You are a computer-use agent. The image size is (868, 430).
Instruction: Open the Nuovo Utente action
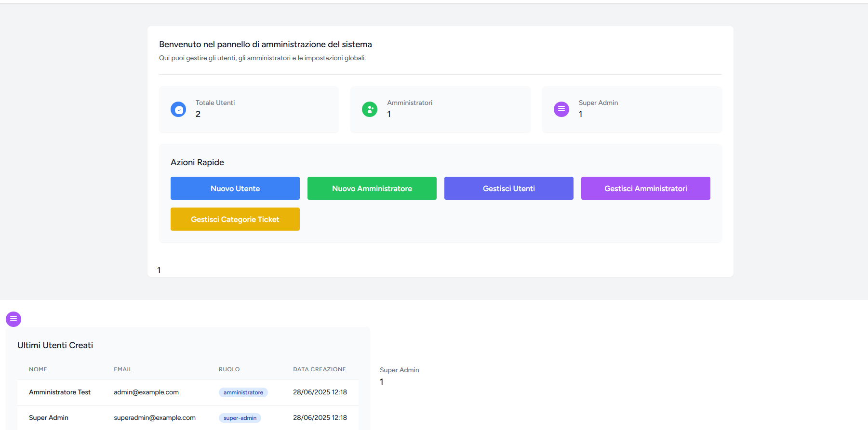click(235, 188)
